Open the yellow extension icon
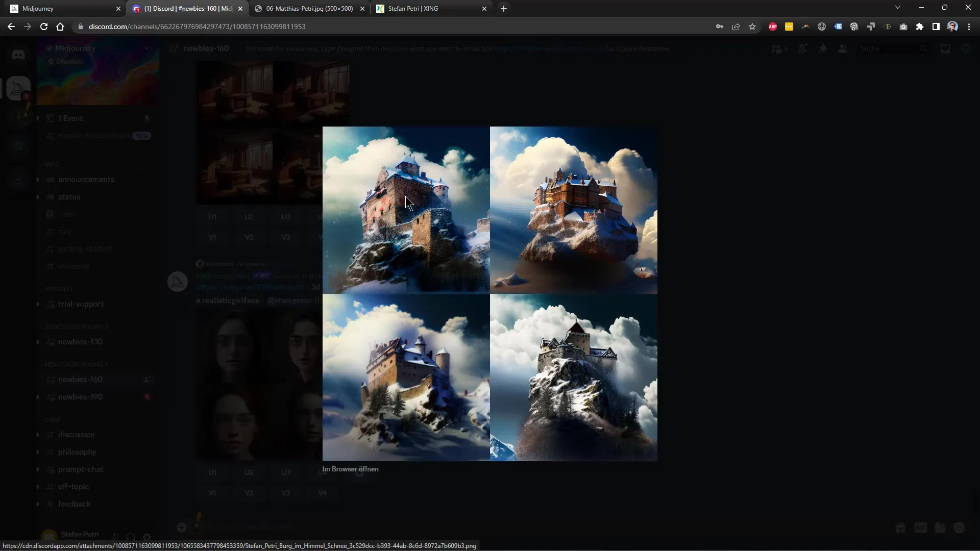 pos(789,27)
